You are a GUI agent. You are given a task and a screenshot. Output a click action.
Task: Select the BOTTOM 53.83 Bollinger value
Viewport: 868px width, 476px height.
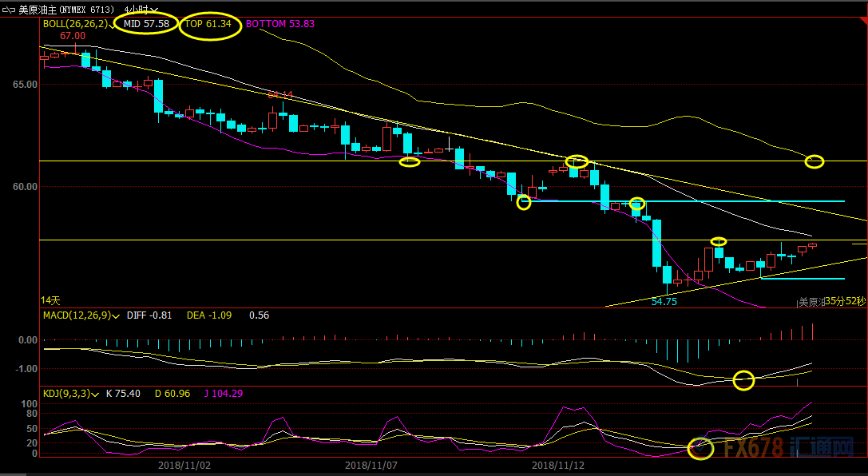click(280, 24)
